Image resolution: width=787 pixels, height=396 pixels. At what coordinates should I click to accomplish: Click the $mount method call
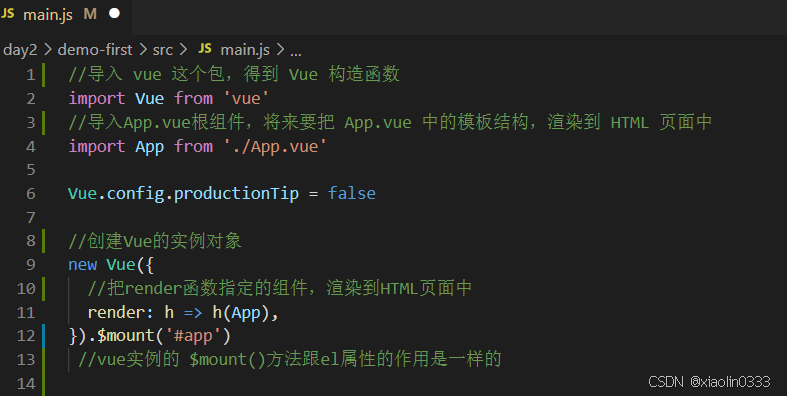click(126, 335)
